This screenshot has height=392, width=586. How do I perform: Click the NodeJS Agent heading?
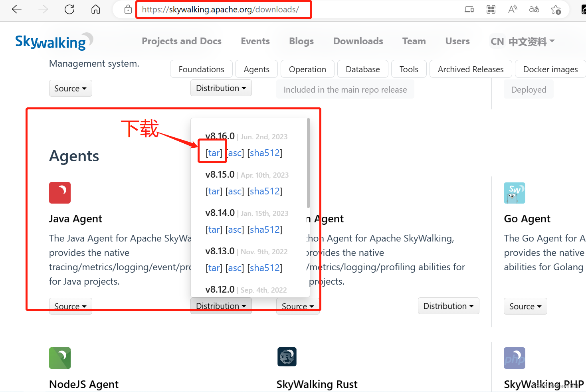tap(84, 384)
